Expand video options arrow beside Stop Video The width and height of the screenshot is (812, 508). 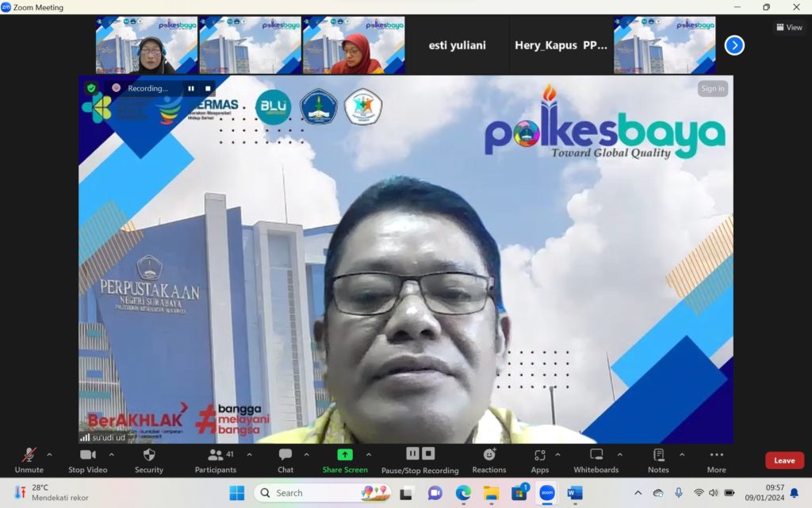[111, 455]
